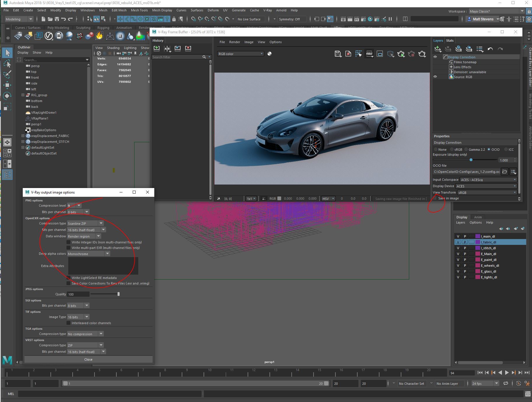Click the JPEG Quality slider handle
The width and height of the screenshot is (532, 402).
pos(118,294)
